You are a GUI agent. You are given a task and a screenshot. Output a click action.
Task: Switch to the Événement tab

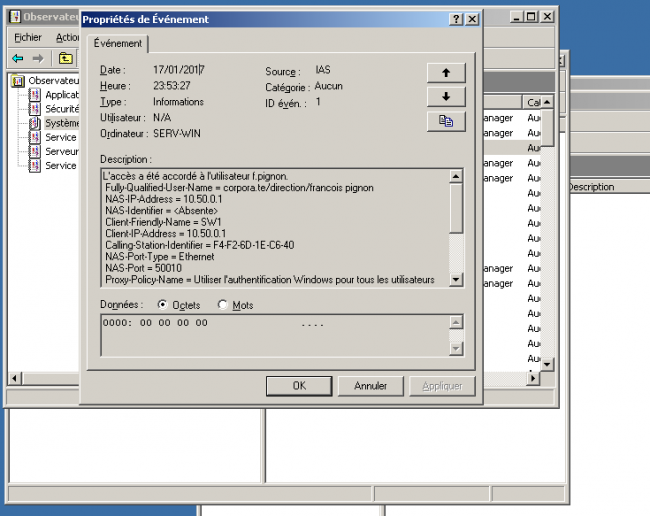(118, 43)
